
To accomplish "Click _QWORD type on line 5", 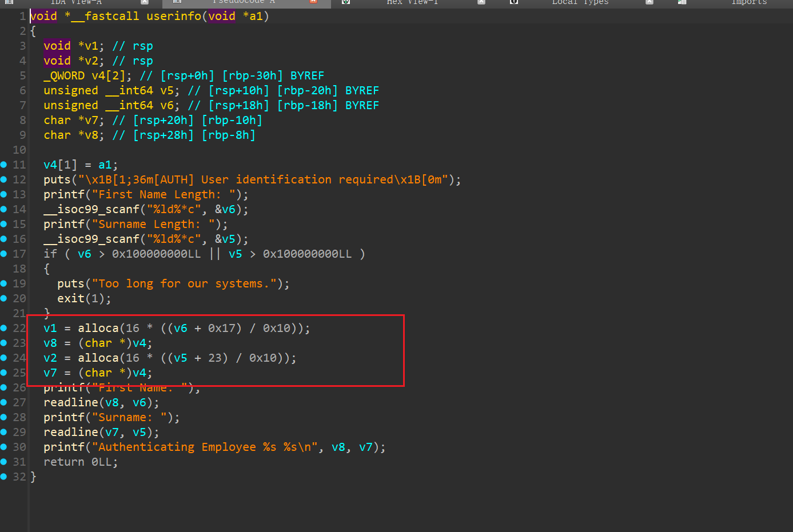I will tap(64, 75).
